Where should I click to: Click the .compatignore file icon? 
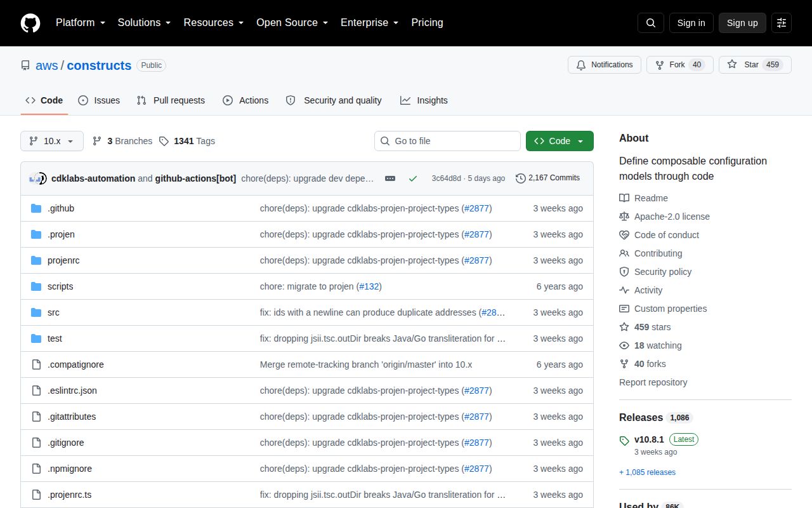[x=36, y=364]
